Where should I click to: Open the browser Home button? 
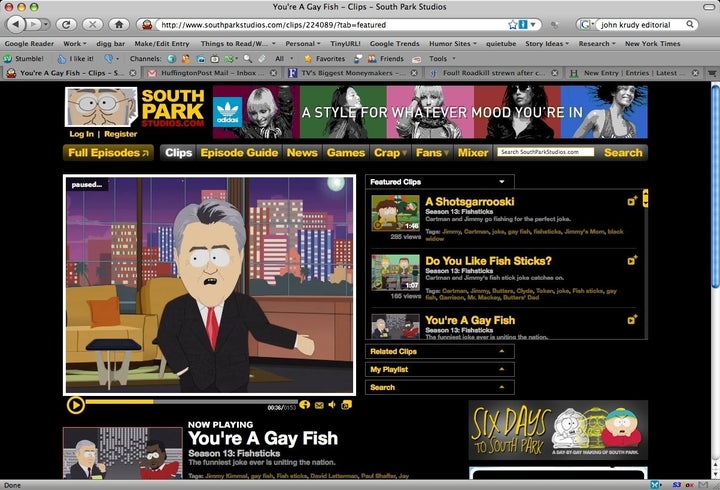pyautogui.click(x=119, y=24)
